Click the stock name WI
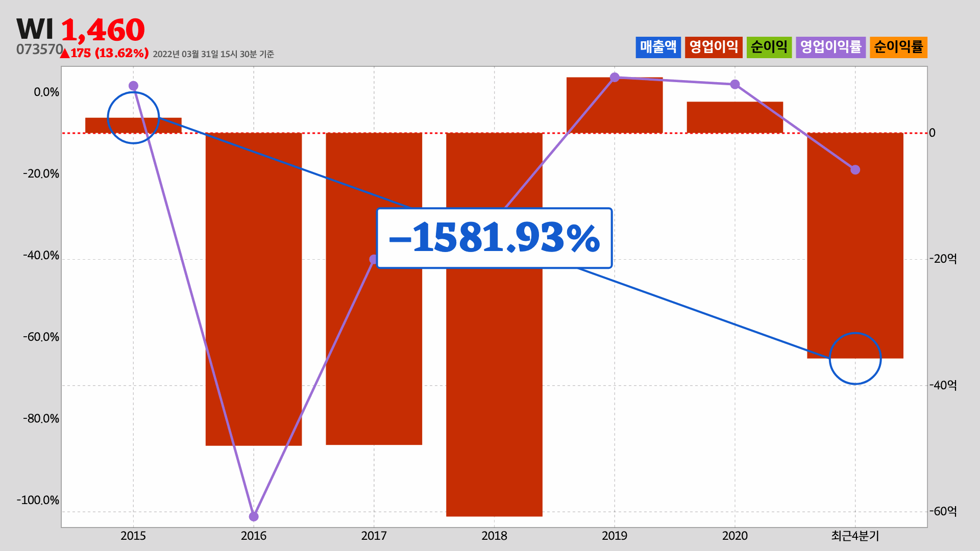The image size is (980, 551). point(35,29)
